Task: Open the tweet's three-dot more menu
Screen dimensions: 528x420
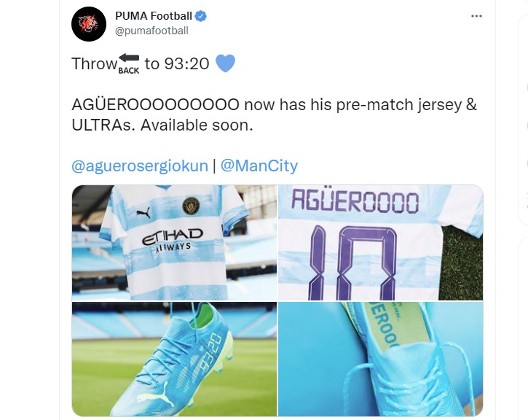Action: tap(476, 16)
